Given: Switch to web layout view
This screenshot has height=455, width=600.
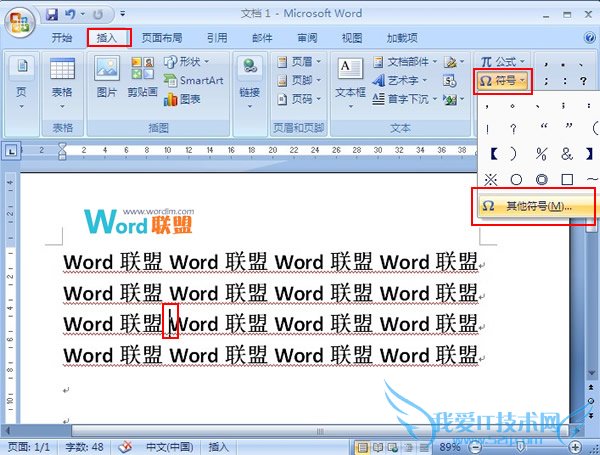Looking at the screenshot, I should [392, 447].
